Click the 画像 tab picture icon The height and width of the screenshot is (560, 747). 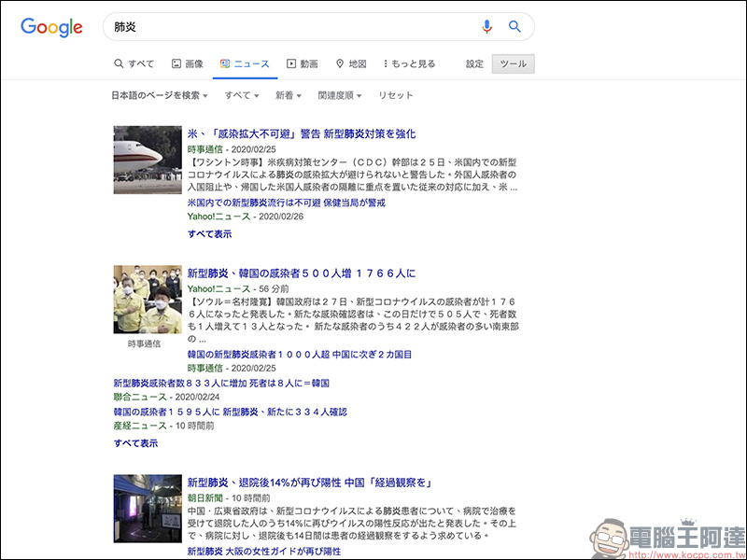click(x=176, y=63)
